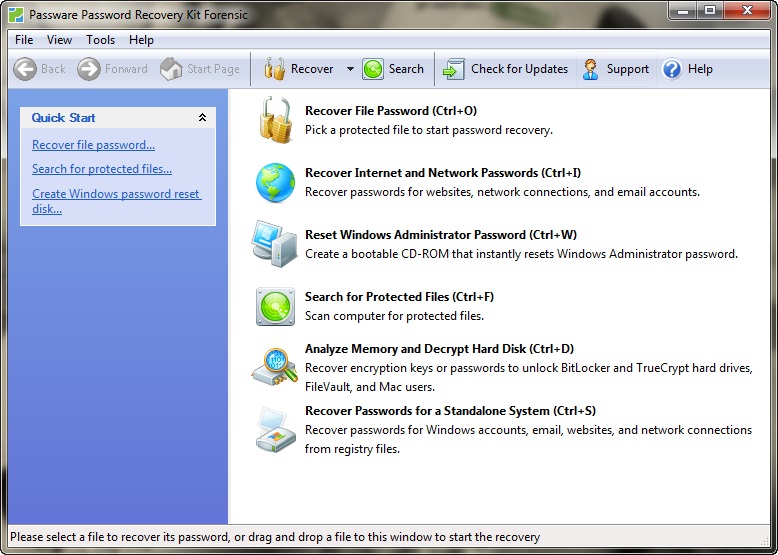778x555 pixels.
Task: Click the Support person icon
Action: click(590, 69)
